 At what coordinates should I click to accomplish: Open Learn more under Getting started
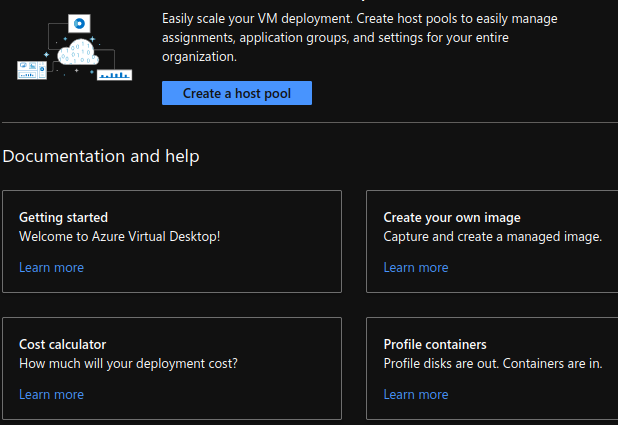[x=51, y=268]
